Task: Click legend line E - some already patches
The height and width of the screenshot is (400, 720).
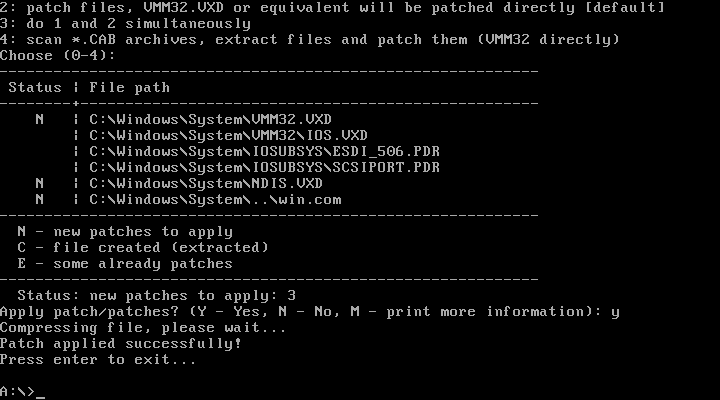Action: 125,263
